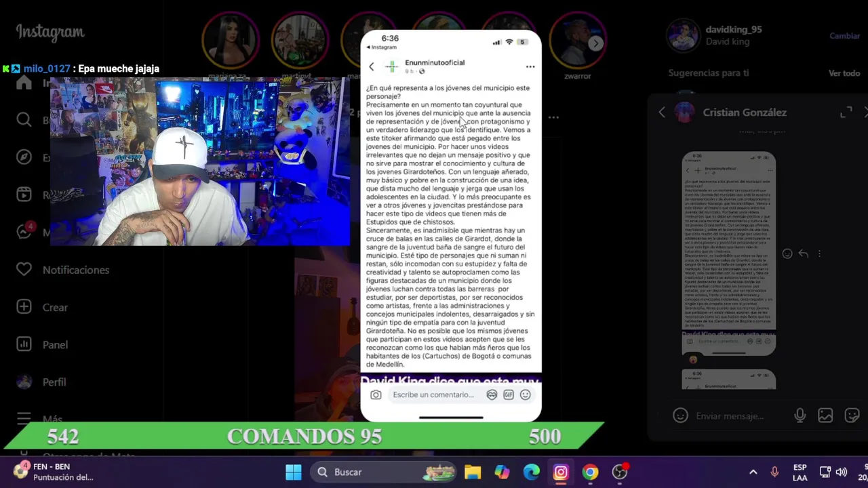Open the Reels icon in sidebar
Image resolution: width=868 pixels, height=488 pixels.
pyautogui.click(x=24, y=195)
